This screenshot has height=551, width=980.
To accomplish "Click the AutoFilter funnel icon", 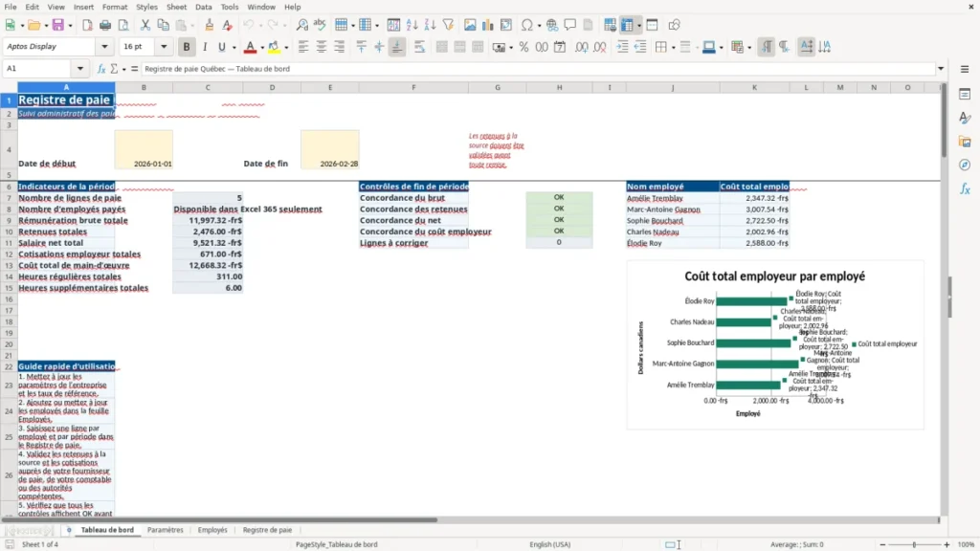I will click(448, 25).
